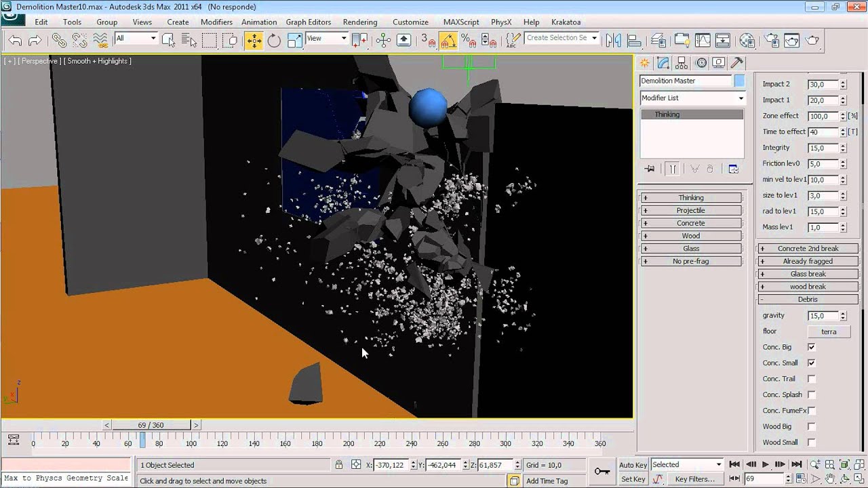Screen dimensions: 868x488
Task: Expand the Concrete 2nd break rollout
Action: 808,249
